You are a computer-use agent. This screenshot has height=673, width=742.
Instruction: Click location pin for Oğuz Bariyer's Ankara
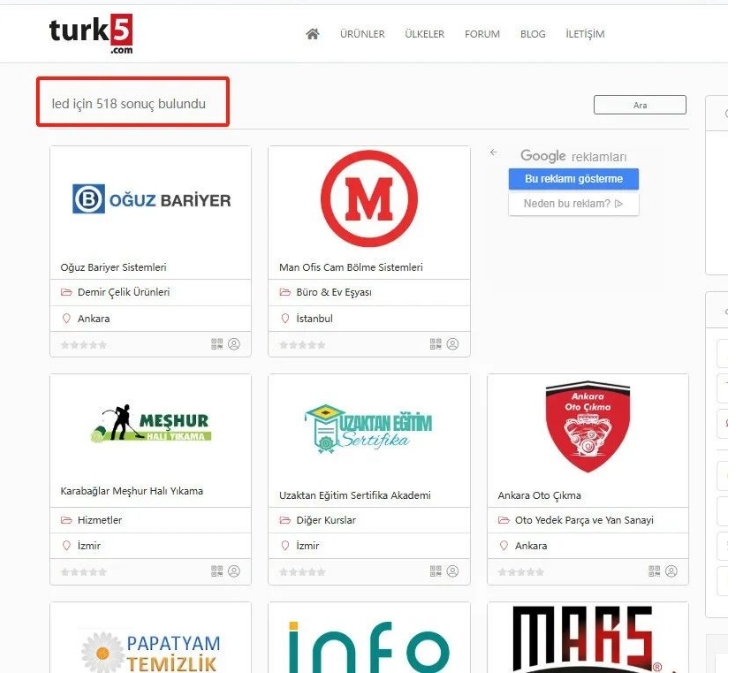point(66,319)
